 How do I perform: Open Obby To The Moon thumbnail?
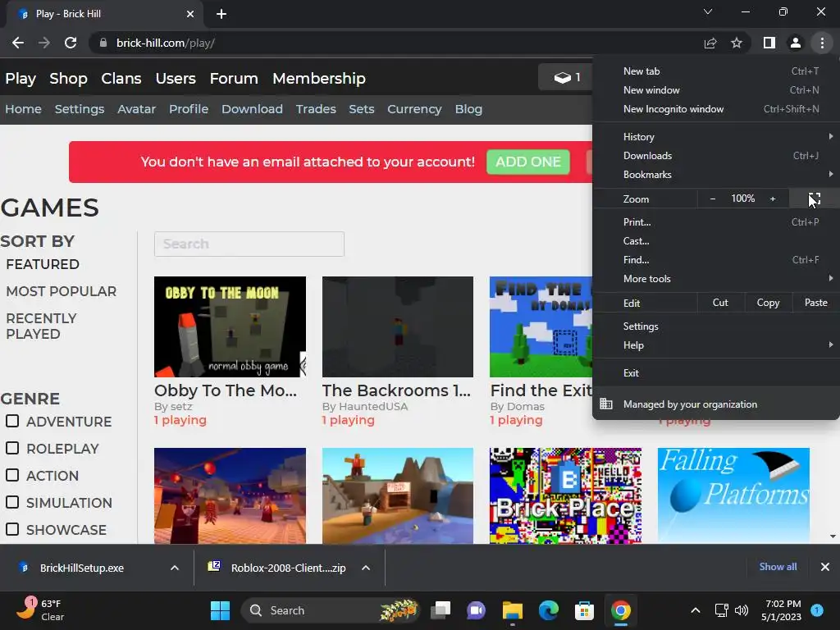(x=230, y=326)
